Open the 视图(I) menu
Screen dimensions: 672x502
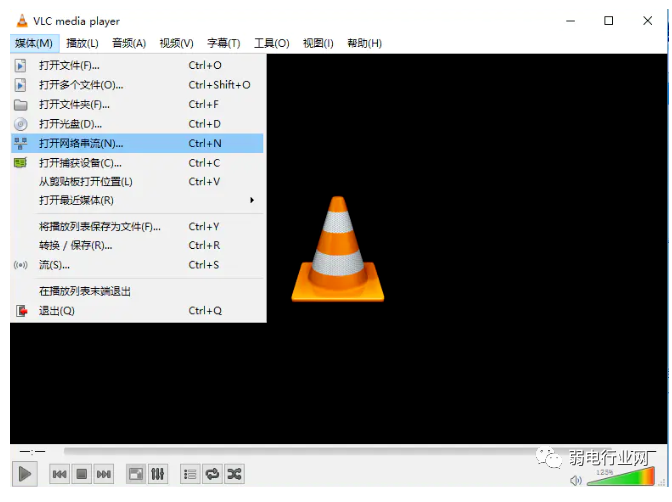click(x=318, y=43)
